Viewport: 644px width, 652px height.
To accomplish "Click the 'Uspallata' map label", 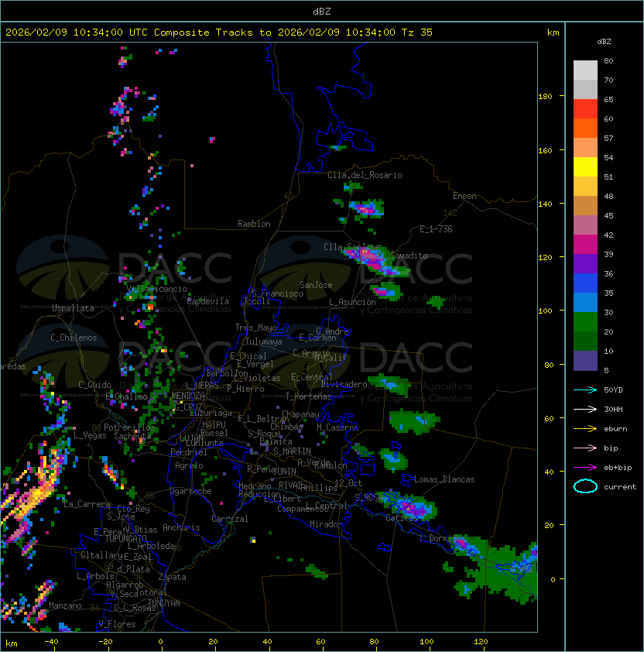I will (x=73, y=308).
